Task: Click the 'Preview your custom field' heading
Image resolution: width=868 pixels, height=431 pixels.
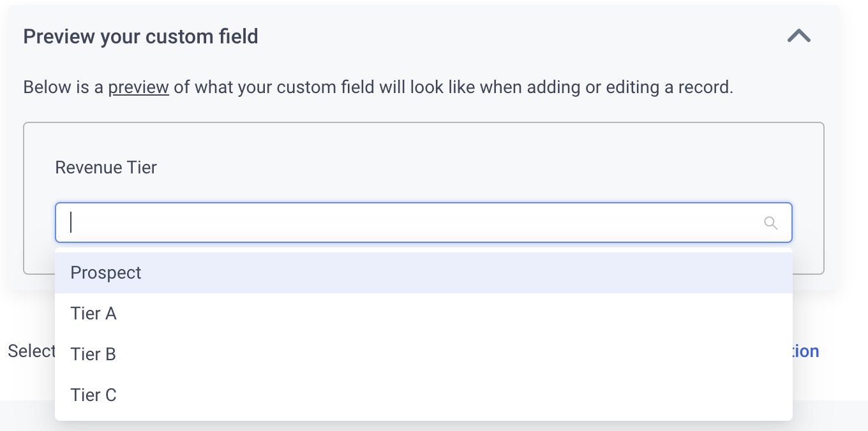Action: 140,36
